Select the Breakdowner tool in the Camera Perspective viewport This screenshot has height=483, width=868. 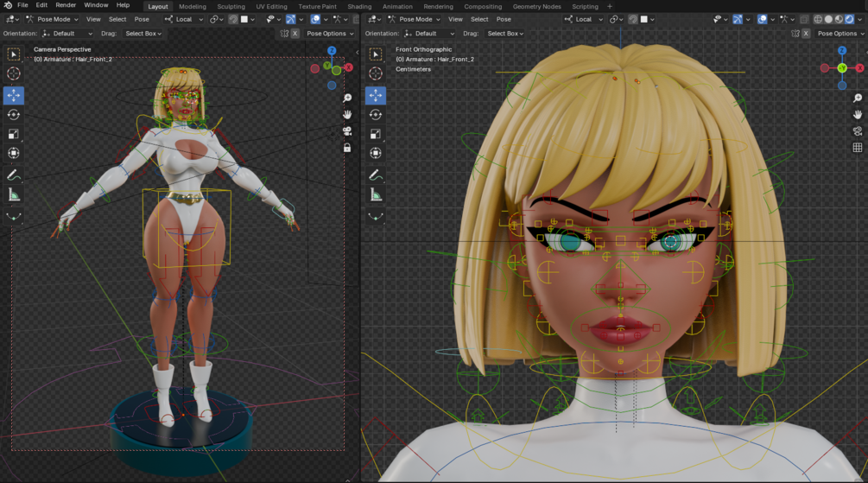click(14, 217)
